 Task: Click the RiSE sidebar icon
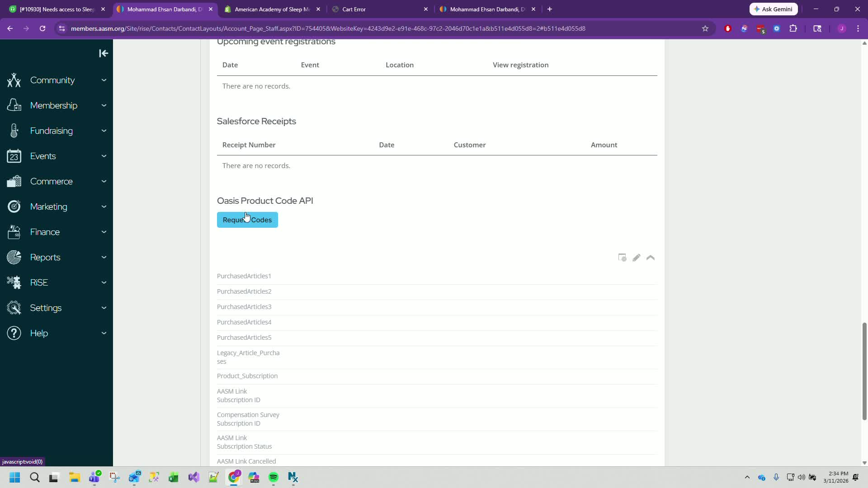click(14, 282)
